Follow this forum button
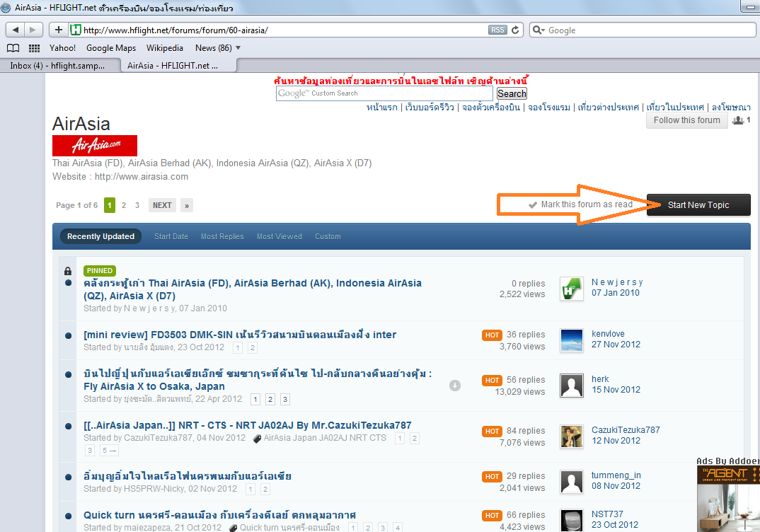The width and height of the screenshot is (760, 532). [687, 120]
